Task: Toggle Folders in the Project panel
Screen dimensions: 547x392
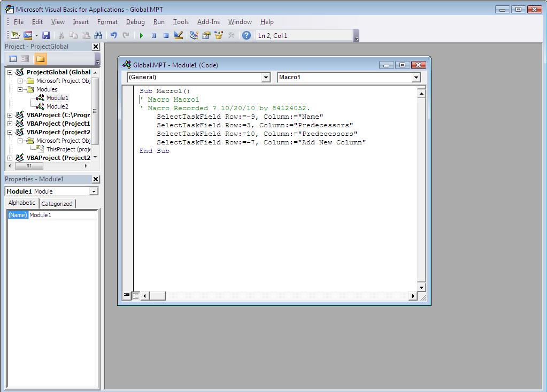Action: point(41,59)
